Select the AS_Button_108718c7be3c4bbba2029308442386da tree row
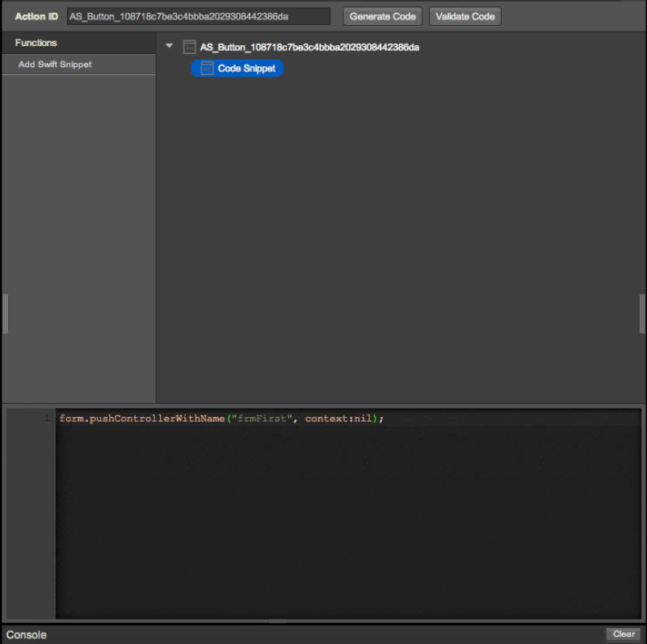 (309, 47)
